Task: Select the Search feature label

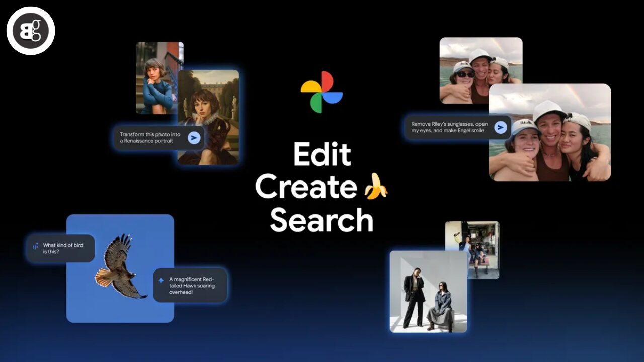Action: tap(321, 220)
